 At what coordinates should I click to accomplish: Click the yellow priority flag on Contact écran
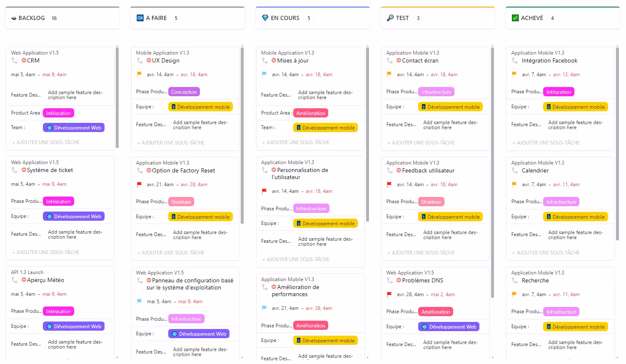tap(389, 75)
